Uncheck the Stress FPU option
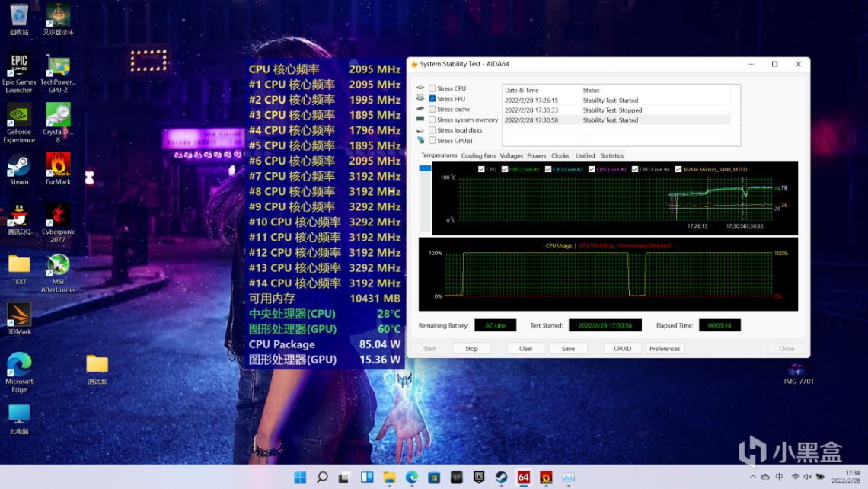The height and width of the screenshot is (489, 868). click(432, 99)
